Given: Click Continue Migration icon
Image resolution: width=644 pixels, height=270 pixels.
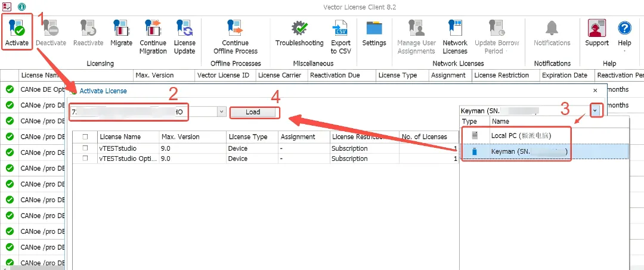Looking at the screenshot, I should pyautogui.click(x=153, y=28).
